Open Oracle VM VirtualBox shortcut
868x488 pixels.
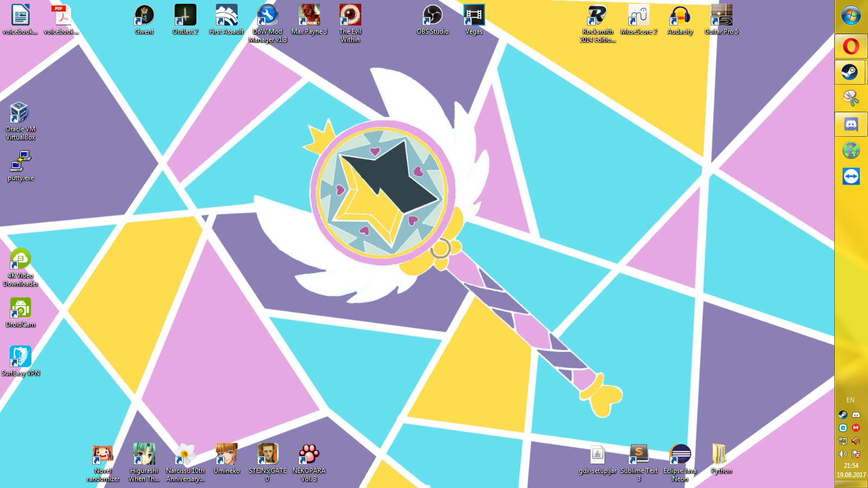(21, 121)
